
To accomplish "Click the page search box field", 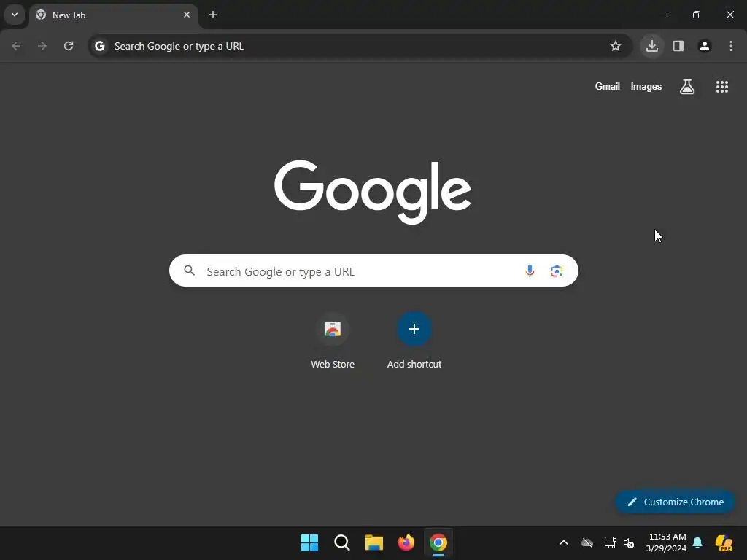I will (374, 271).
